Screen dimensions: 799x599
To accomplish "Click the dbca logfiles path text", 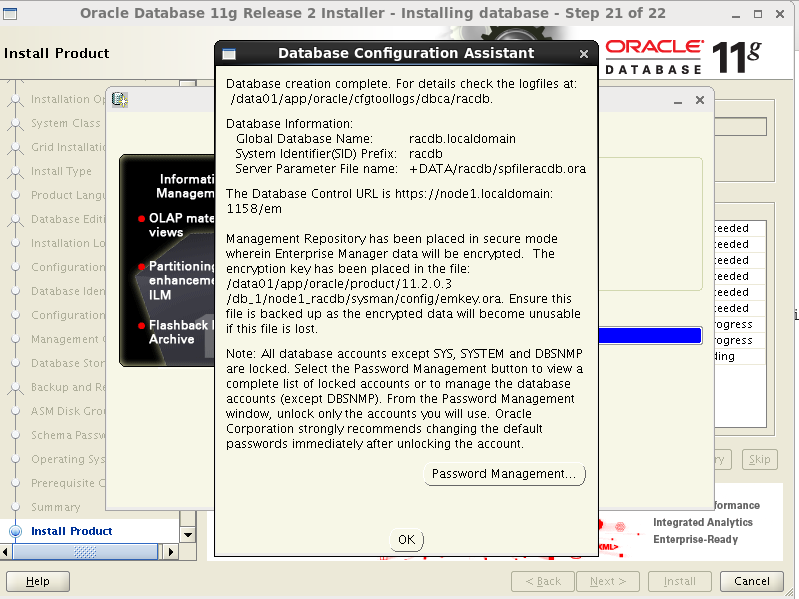I will (362, 99).
